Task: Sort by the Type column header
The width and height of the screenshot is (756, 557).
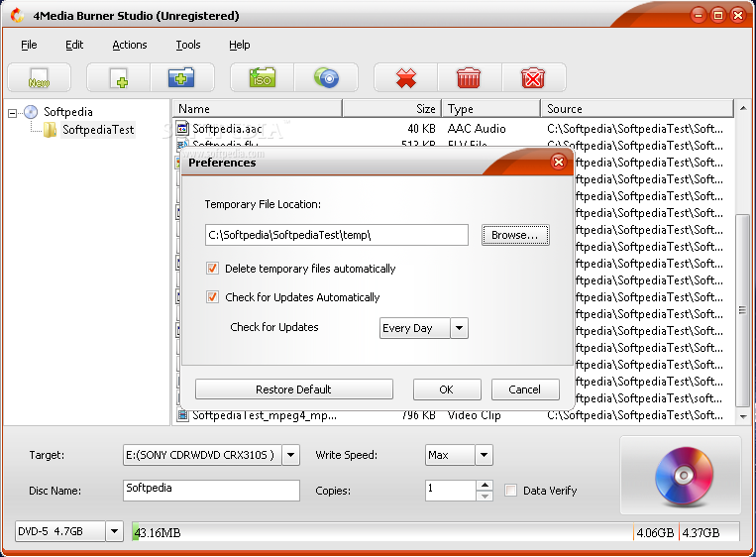Action: tap(490, 108)
